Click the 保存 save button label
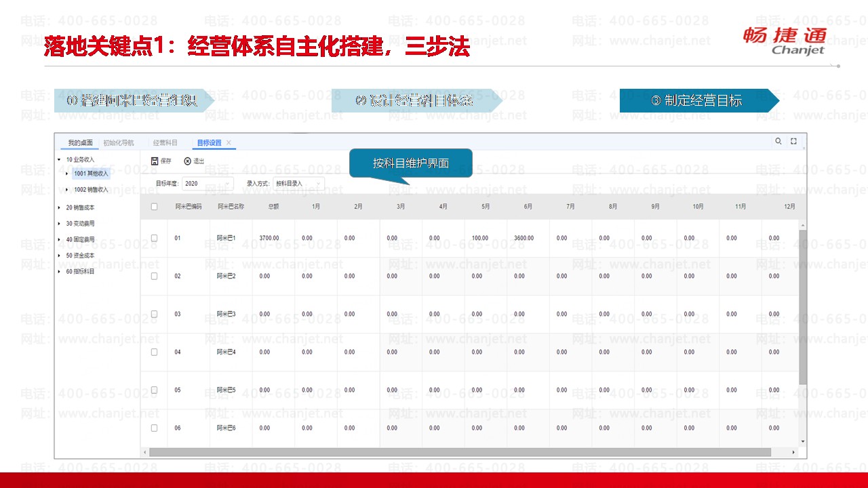The image size is (868, 488). tap(166, 161)
